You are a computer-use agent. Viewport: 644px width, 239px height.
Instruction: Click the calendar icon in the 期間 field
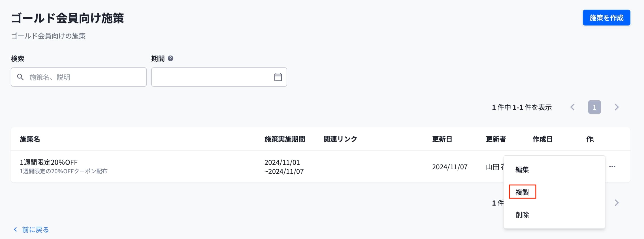tap(278, 77)
